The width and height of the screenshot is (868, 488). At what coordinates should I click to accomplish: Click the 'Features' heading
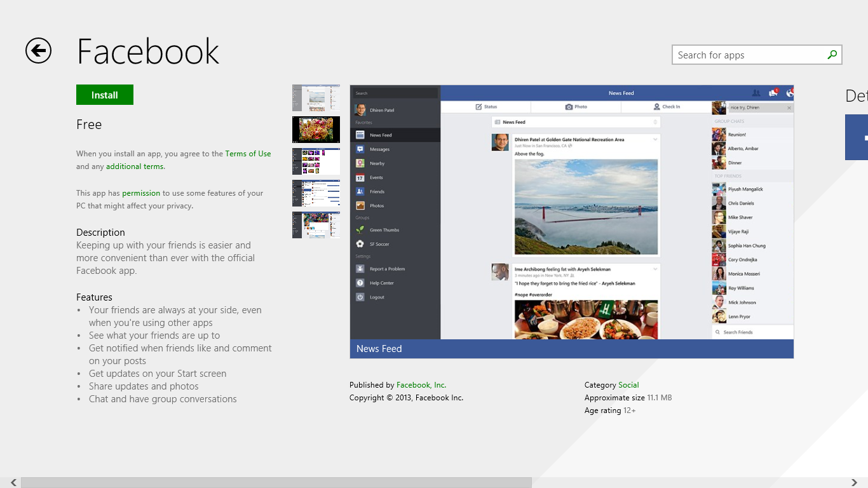(94, 297)
